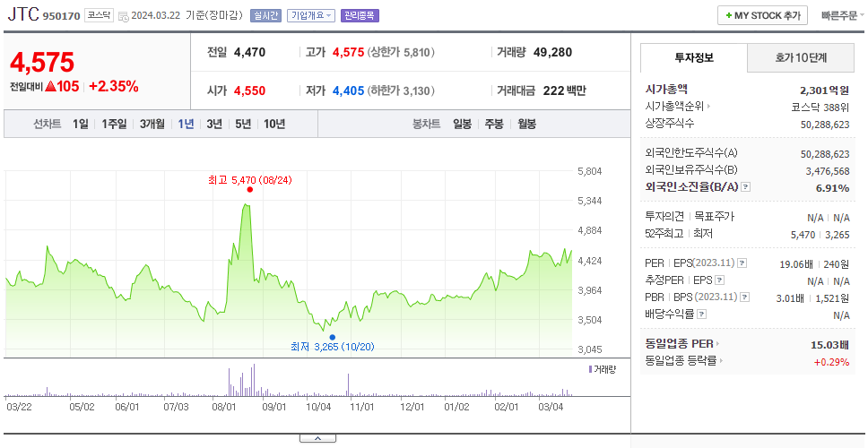Image resolution: width=868 pixels, height=448 pixels.
Task: Click the green plus on MY STOCK 추가
Action: [x=729, y=15]
